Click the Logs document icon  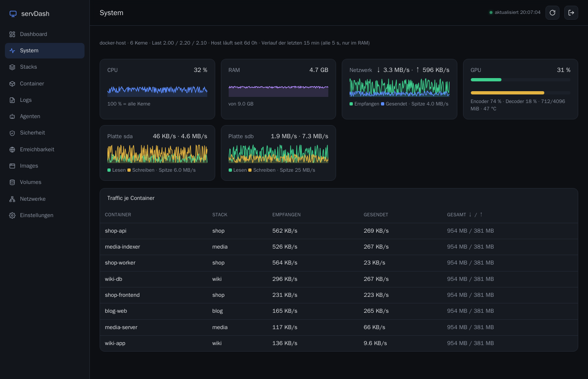click(x=12, y=100)
